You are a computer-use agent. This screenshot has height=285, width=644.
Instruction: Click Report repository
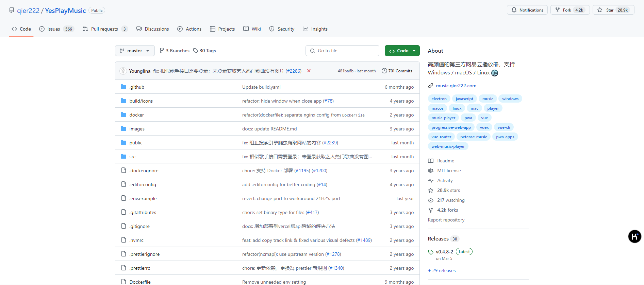(446, 220)
